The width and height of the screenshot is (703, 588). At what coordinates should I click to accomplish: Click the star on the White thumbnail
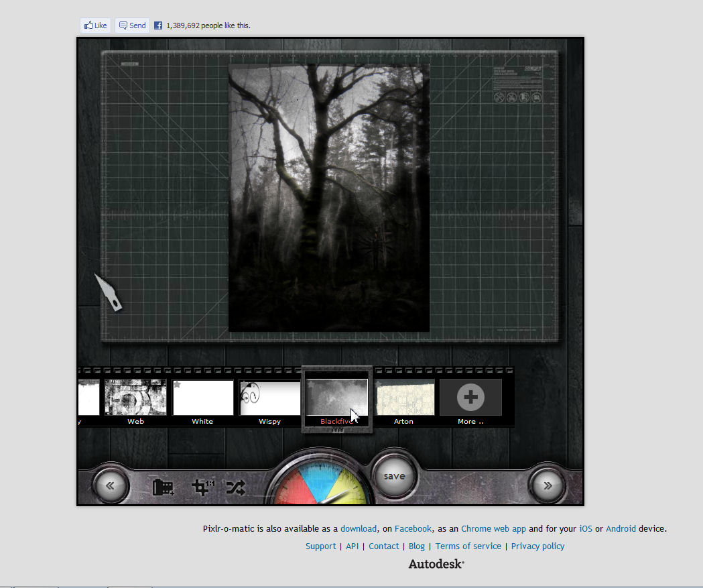click(177, 384)
